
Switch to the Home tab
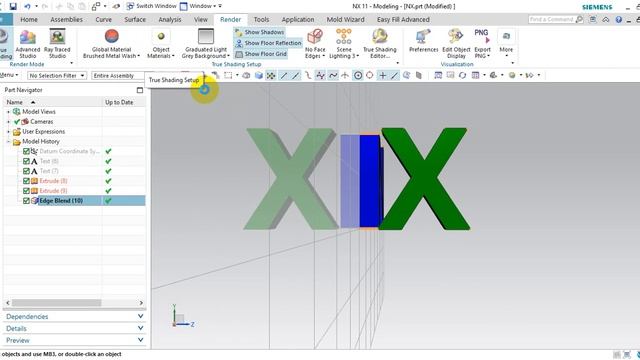(x=29, y=19)
